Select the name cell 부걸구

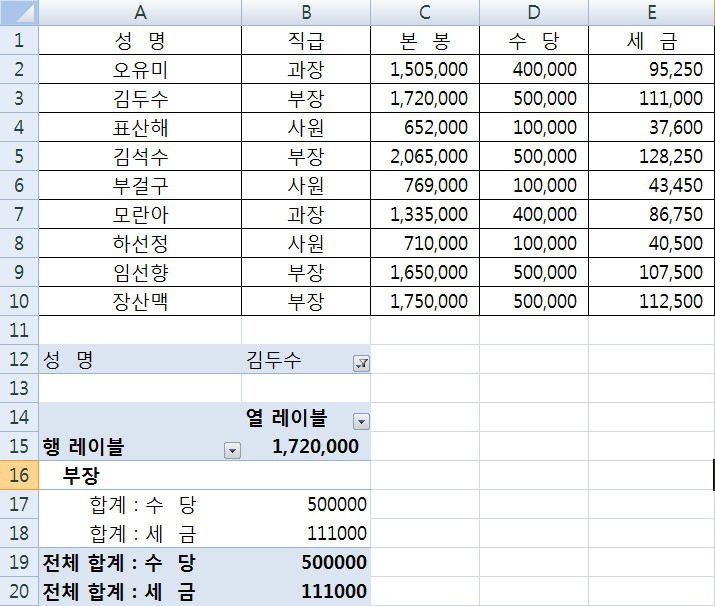pyautogui.click(x=140, y=185)
